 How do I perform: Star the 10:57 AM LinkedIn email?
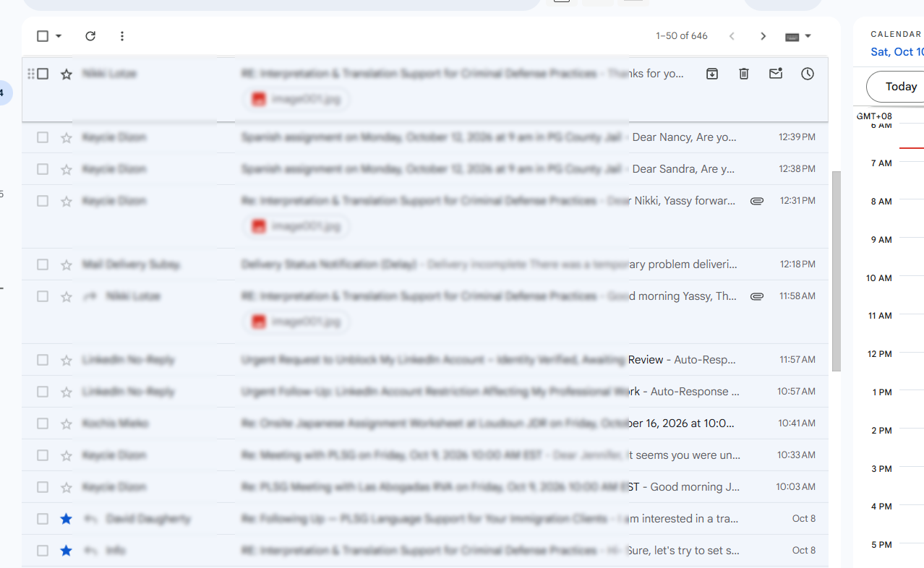(67, 392)
